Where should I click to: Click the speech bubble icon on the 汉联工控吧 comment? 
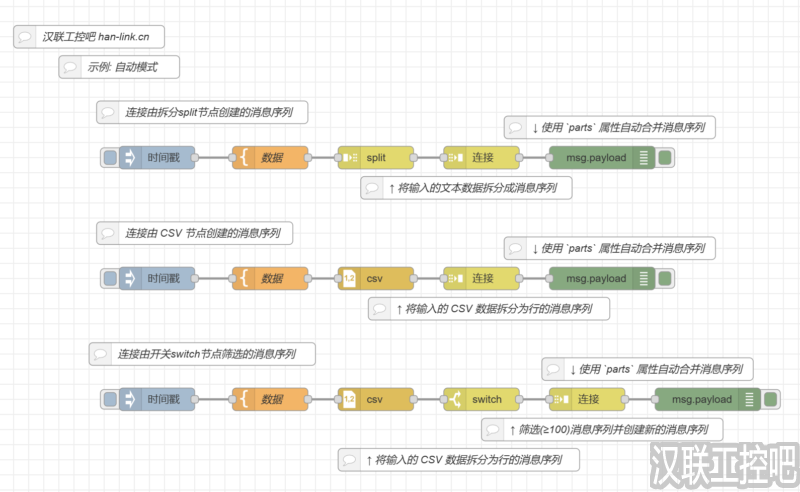click(x=26, y=37)
